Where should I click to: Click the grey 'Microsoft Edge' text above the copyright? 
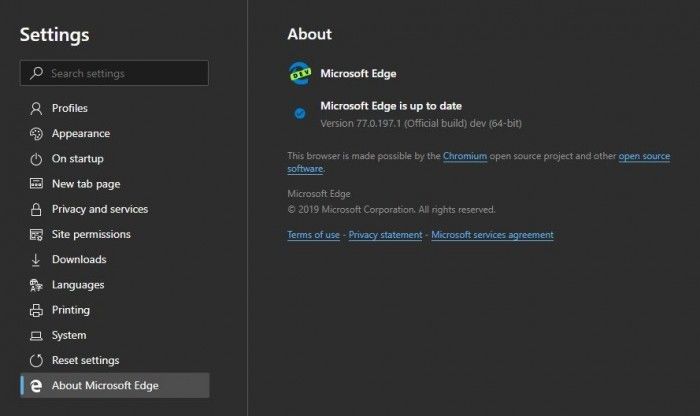(x=319, y=194)
